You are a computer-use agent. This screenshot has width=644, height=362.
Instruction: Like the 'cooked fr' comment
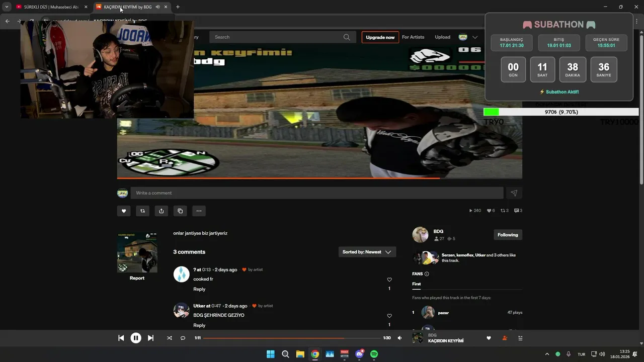389,280
